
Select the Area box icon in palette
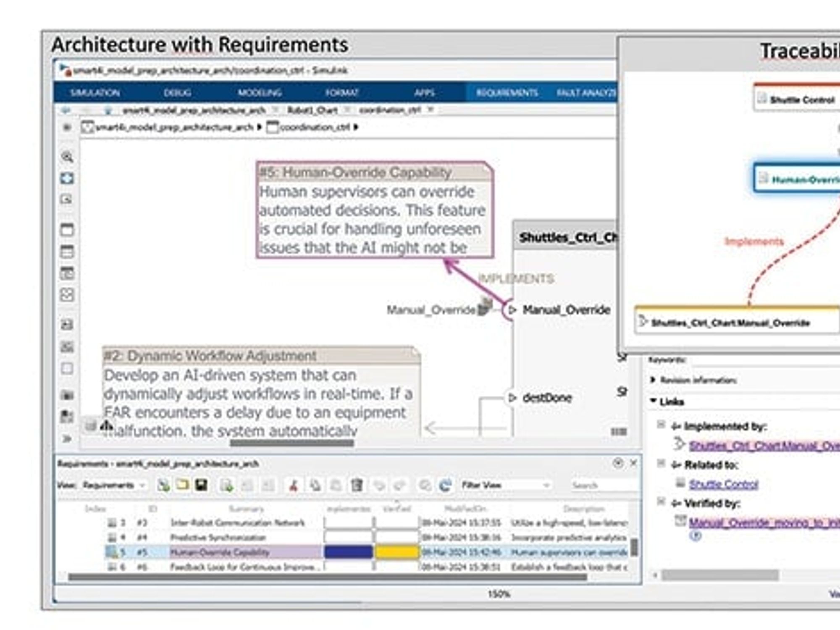67,368
